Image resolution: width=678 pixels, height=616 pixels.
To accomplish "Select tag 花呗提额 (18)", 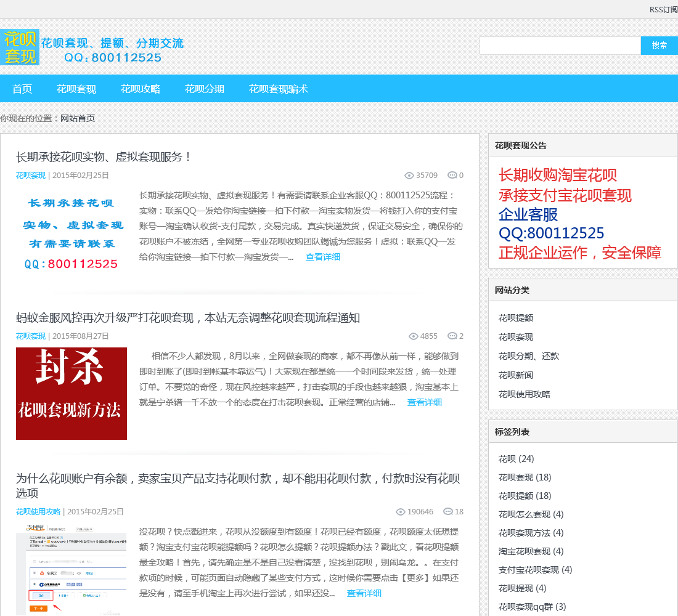I will 525,496.
